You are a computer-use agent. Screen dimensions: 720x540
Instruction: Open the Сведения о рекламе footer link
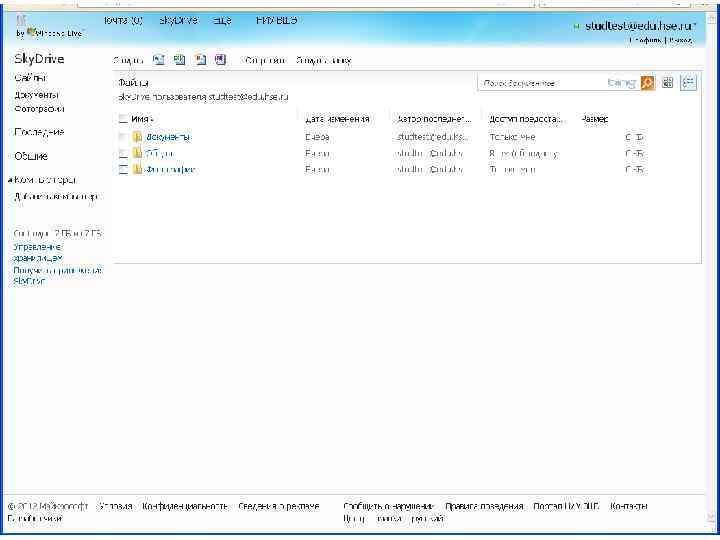click(279, 506)
